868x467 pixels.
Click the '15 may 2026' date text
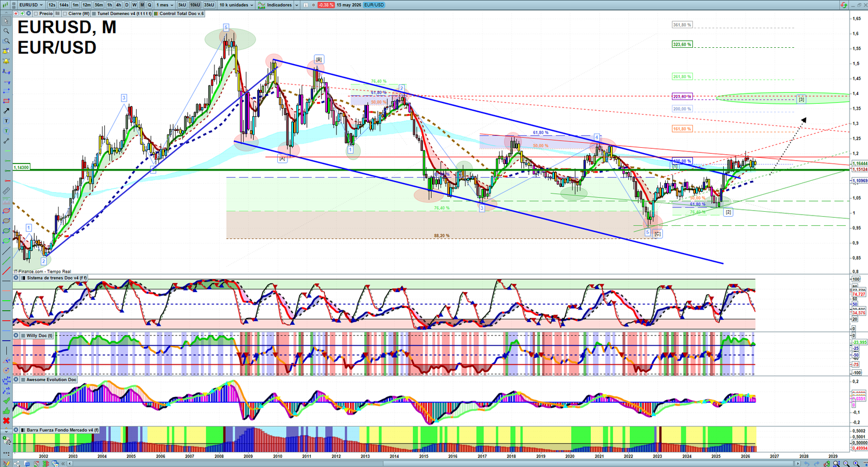click(349, 5)
